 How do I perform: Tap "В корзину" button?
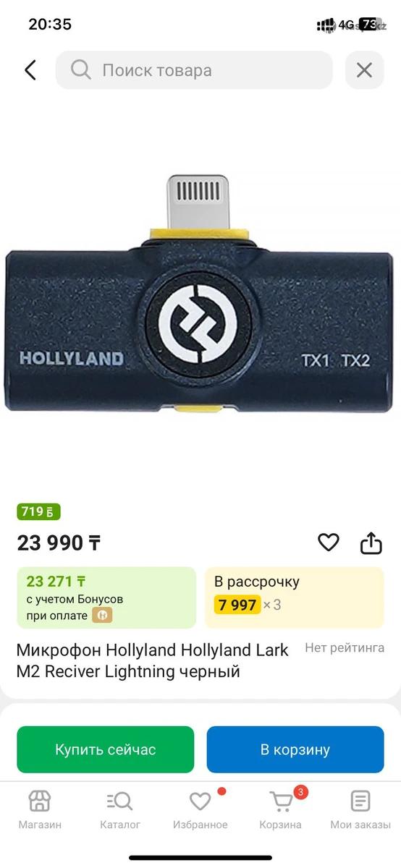click(295, 749)
